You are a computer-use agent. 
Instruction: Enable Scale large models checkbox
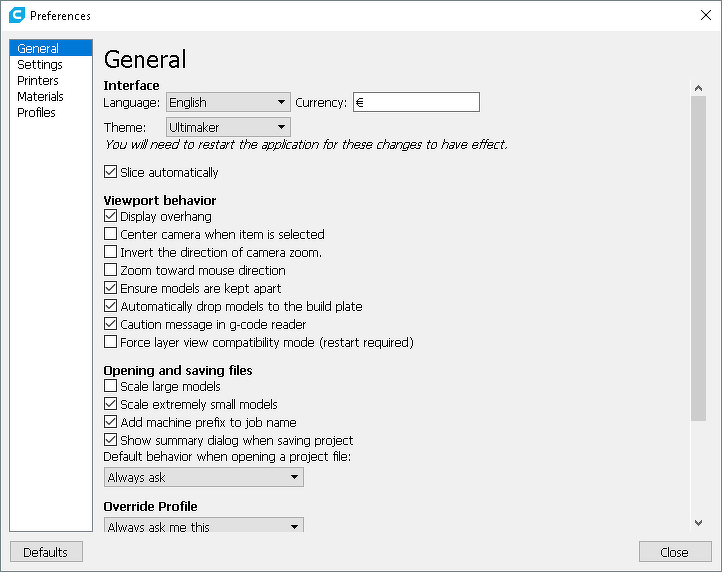110,387
